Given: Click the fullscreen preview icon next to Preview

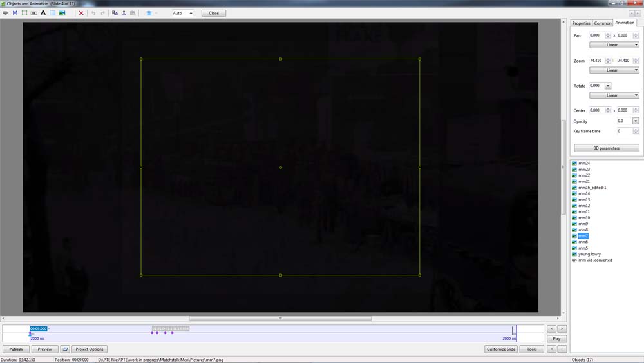Looking at the screenshot, I should click(x=65, y=349).
